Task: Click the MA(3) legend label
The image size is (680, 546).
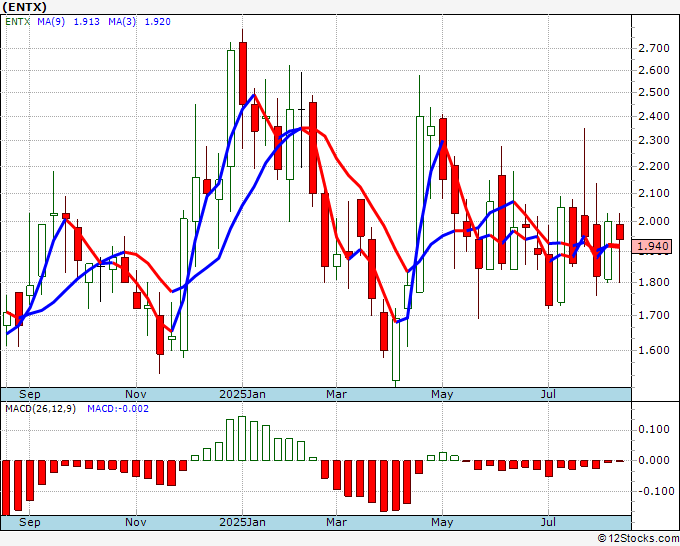Action: pyautogui.click(x=122, y=22)
